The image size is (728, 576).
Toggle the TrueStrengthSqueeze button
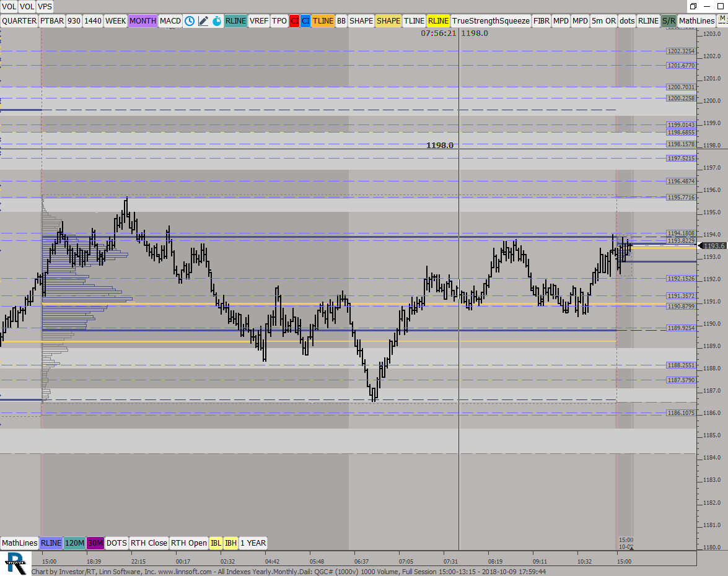click(491, 21)
